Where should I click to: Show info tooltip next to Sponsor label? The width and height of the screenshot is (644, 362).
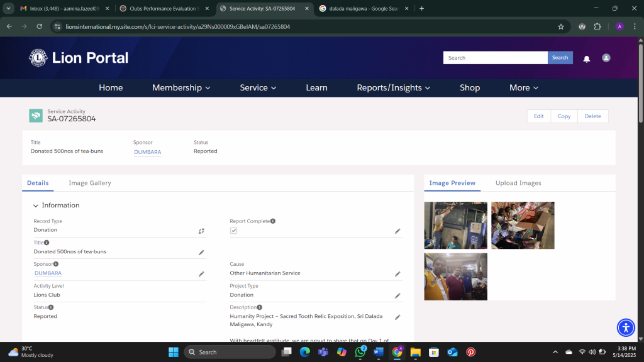point(56,264)
